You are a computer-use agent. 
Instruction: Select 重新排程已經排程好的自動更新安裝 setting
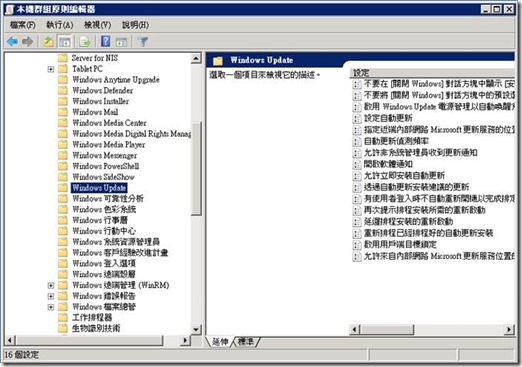pyautogui.click(x=428, y=233)
